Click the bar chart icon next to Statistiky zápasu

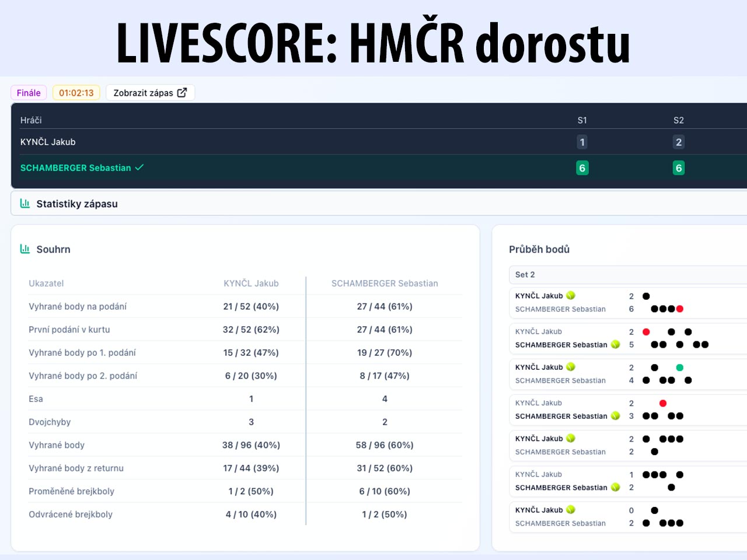25,204
